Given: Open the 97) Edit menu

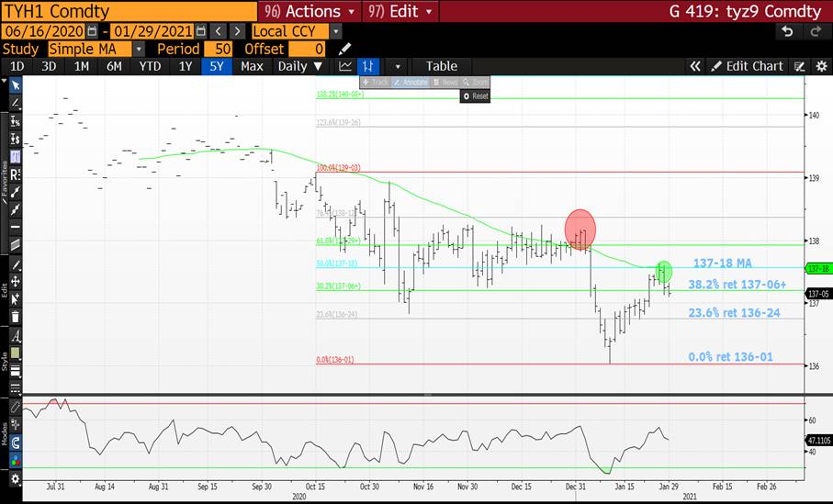Looking at the screenshot, I should click(x=400, y=11).
